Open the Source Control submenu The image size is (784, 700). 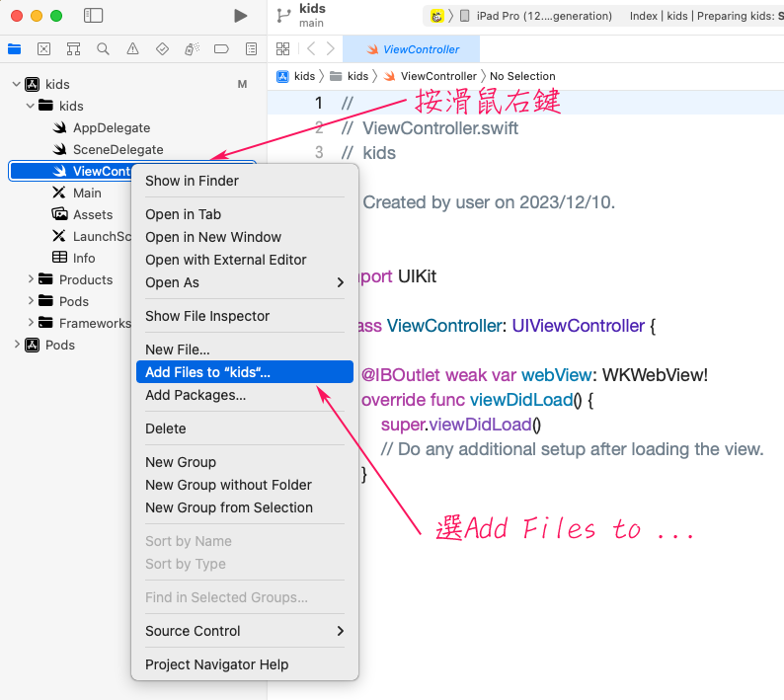[245, 631]
